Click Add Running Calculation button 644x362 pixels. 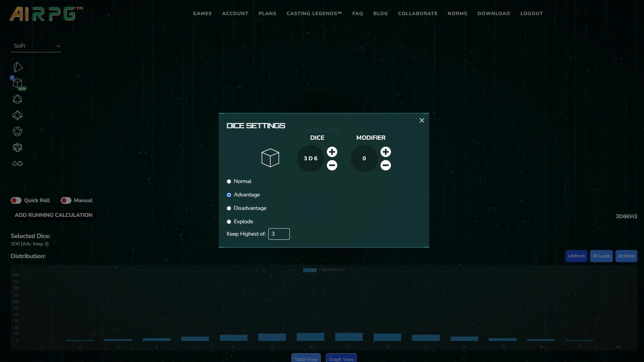pos(54,215)
